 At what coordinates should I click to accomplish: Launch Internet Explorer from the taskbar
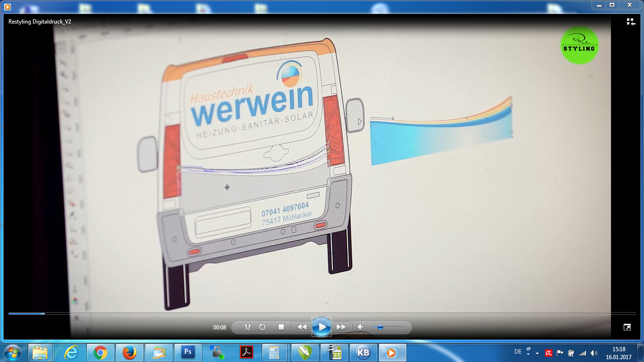click(71, 353)
